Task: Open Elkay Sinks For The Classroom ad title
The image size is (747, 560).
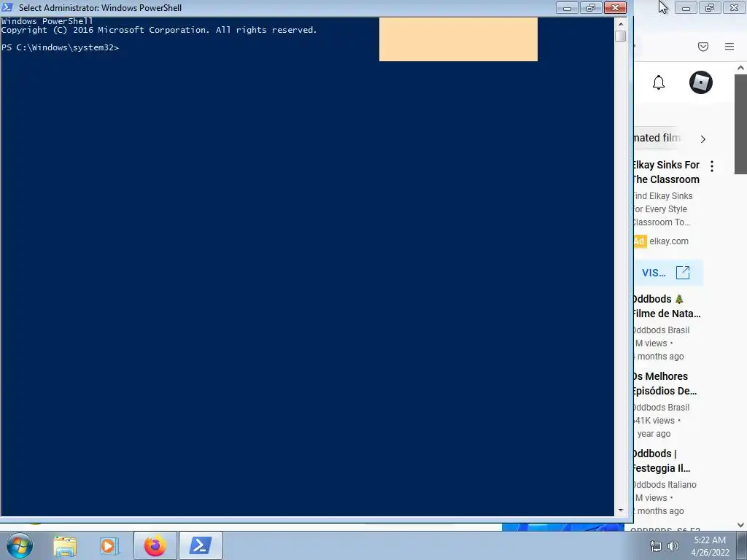Action: [666, 172]
